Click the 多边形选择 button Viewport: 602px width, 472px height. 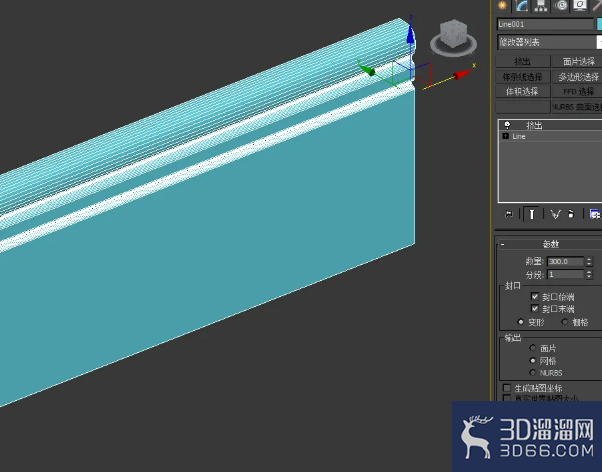coord(577,77)
